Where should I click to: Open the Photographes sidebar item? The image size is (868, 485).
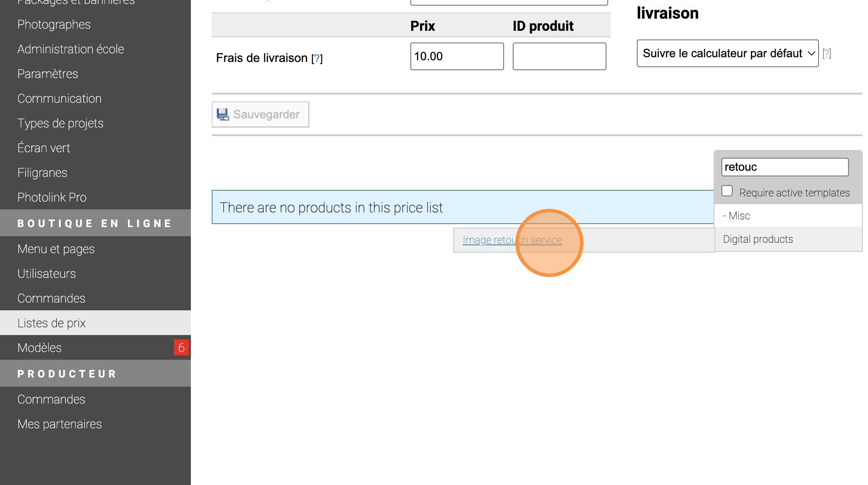[54, 24]
